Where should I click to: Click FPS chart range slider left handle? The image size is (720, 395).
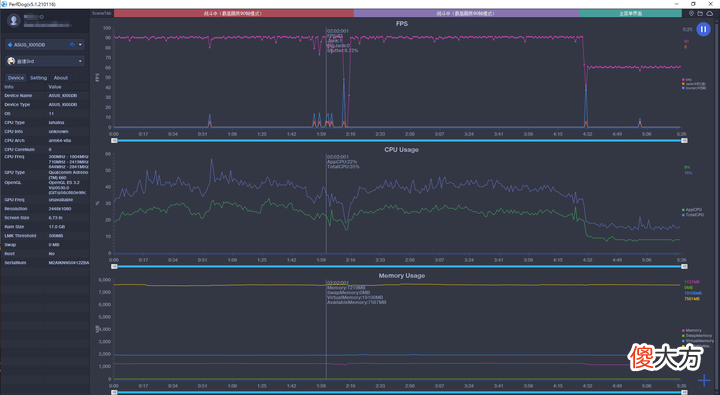click(114, 141)
